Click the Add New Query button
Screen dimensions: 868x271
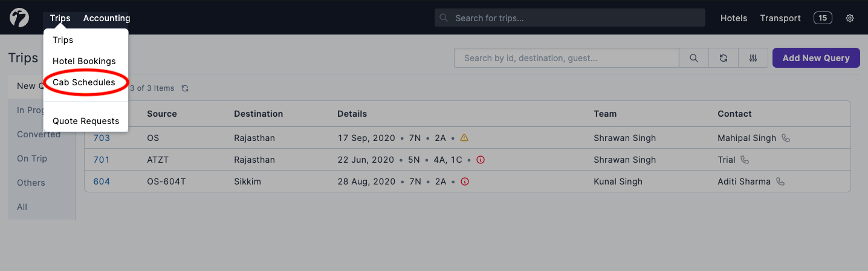point(816,58)
